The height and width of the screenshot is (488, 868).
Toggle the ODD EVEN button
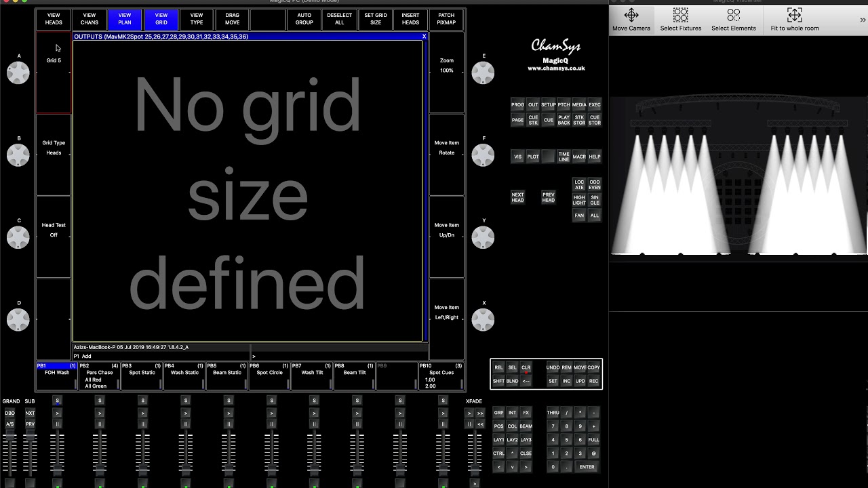pos(595,184)
